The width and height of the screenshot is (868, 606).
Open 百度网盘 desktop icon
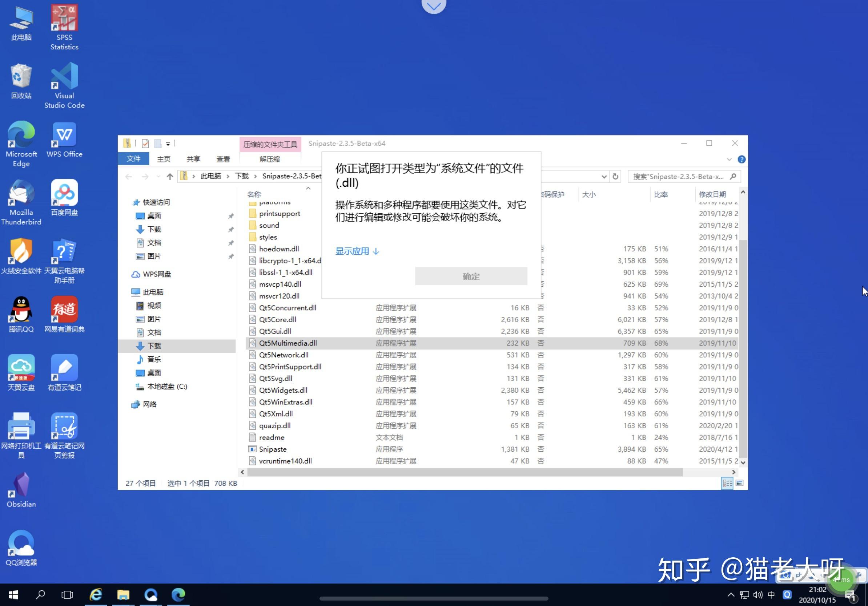tap(64, 198)
